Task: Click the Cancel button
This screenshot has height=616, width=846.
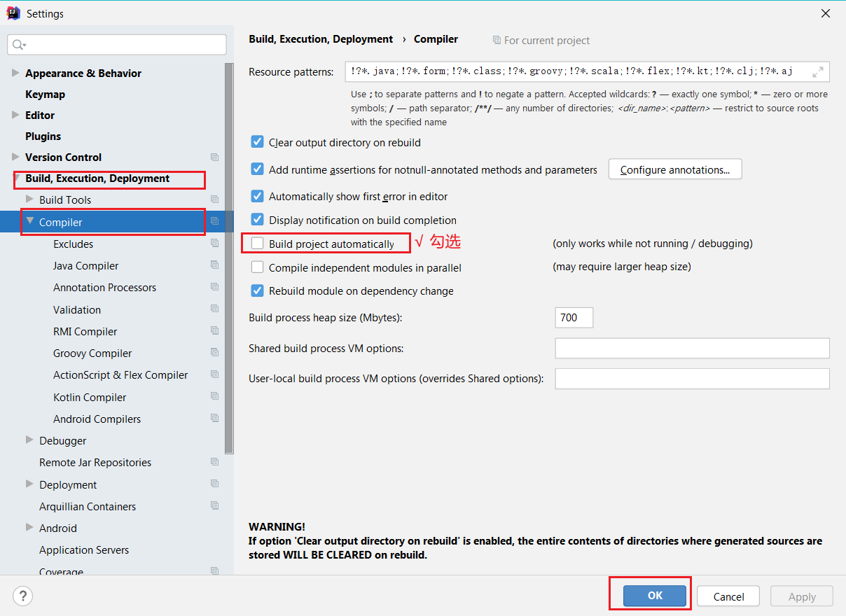Action: coord(728,596)
